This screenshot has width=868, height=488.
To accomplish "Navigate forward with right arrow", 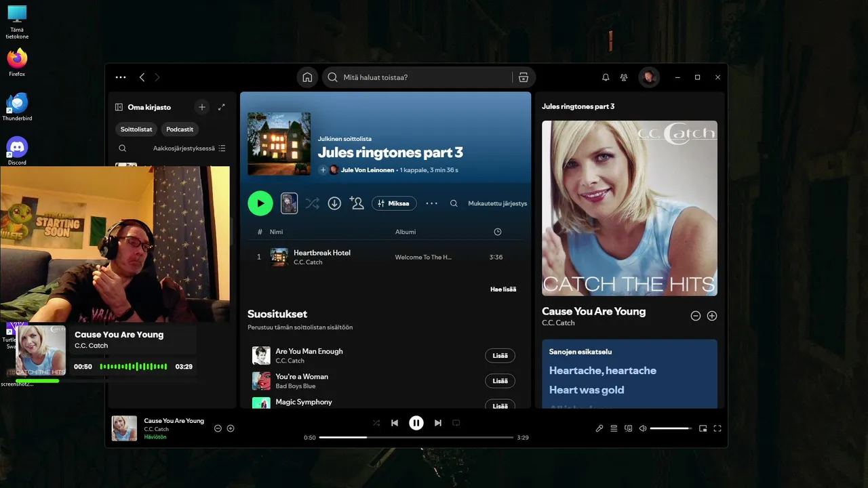I will [x=157, y=77].
